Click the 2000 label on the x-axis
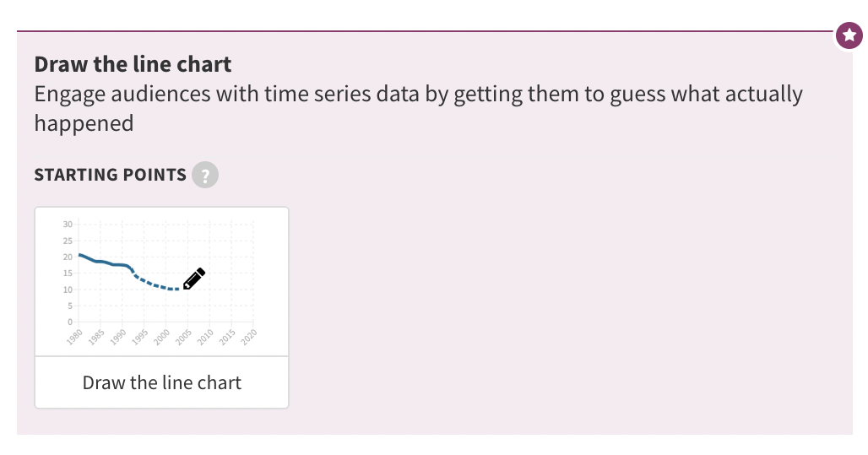The image size is (868, 455). tap(161, 337)
